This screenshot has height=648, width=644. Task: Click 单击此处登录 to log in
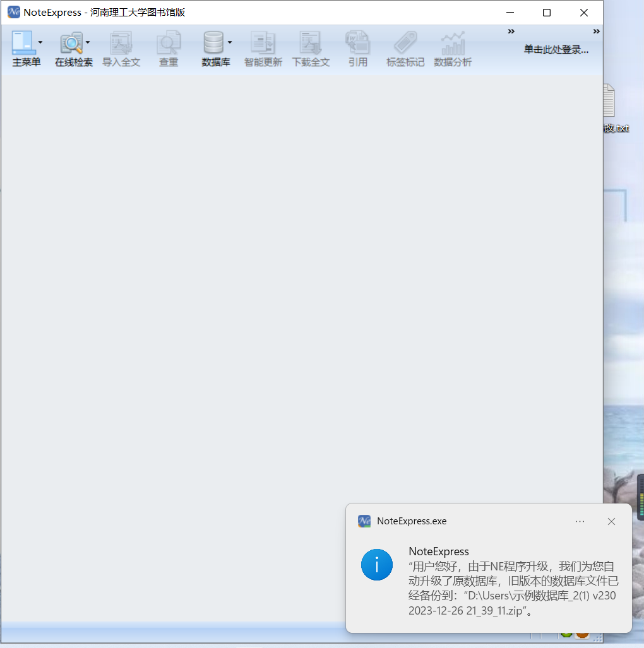tap(556, 49)
